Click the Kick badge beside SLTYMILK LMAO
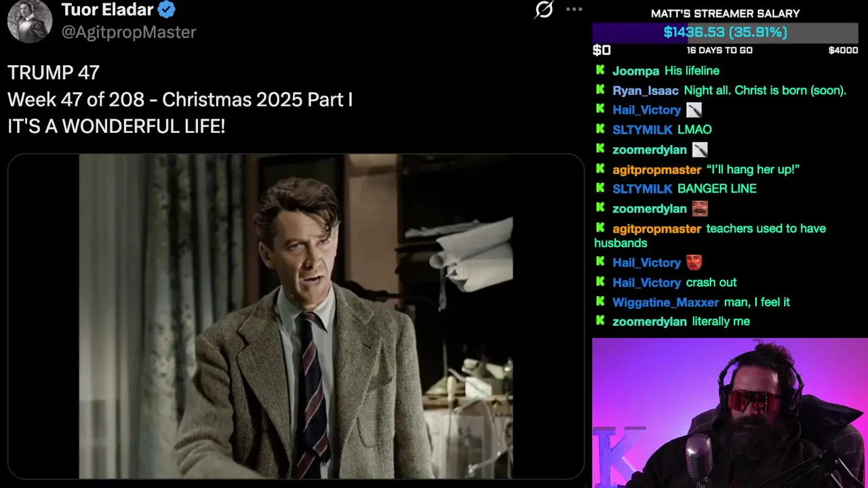Image resolution: width=868 pixels, height=488 pixels. coord(600,129)
